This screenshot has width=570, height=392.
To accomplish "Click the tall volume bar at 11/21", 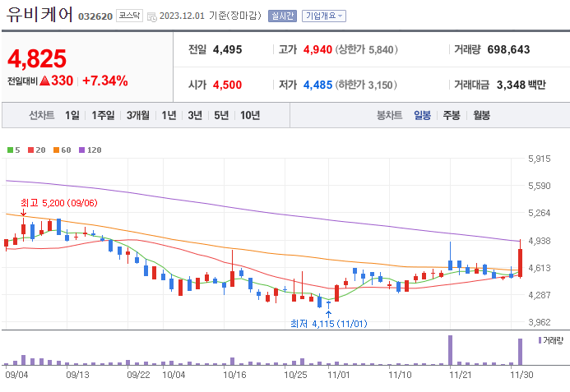I will click(451, 350).
